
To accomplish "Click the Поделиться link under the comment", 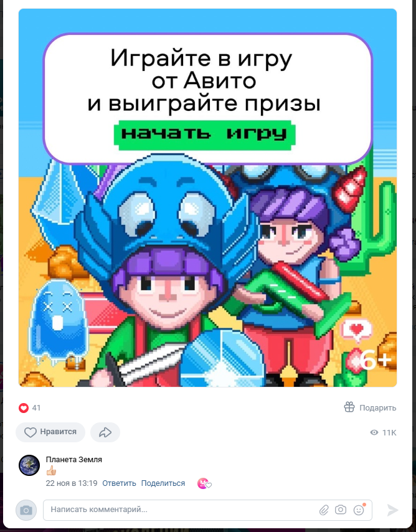I will [163, 483].
